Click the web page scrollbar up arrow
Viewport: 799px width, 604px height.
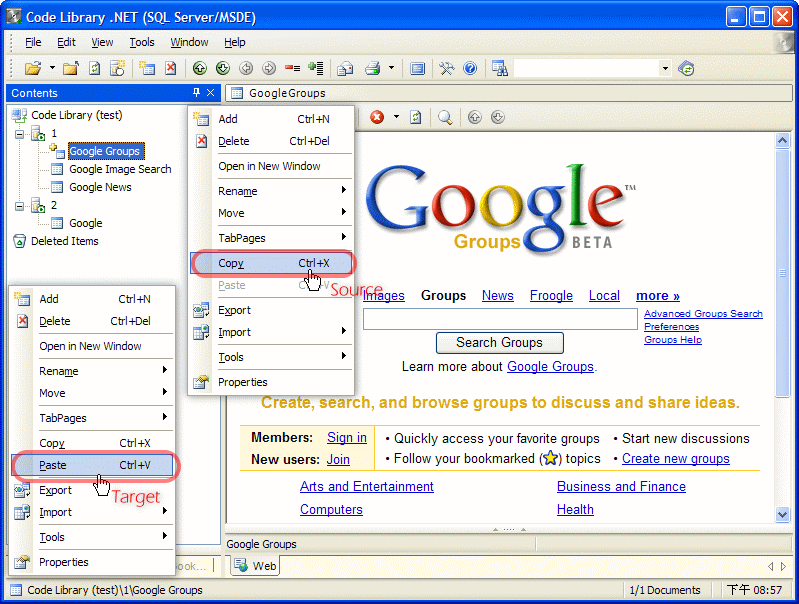[783, 140]
